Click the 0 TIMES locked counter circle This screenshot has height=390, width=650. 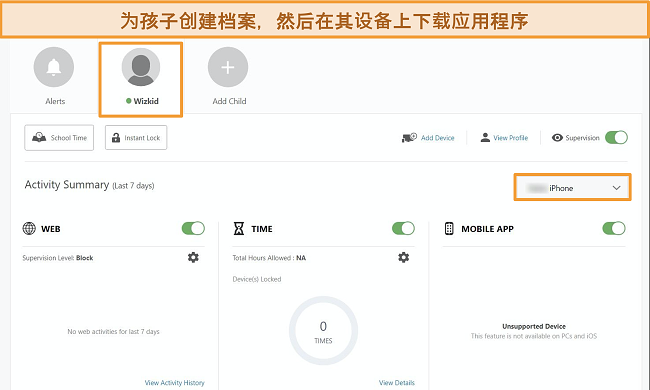[x=323, y=331]
